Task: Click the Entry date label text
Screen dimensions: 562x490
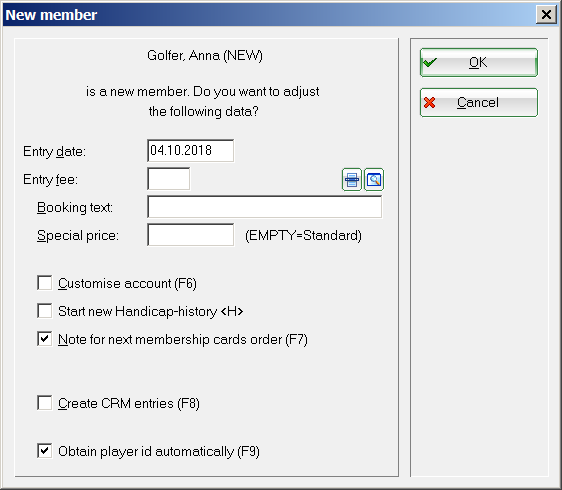Action: coord(54,151)
